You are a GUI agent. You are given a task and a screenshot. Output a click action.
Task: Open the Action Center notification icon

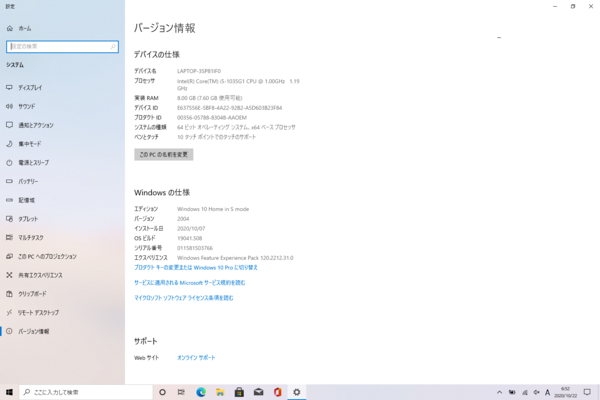(x=587, y=392)
